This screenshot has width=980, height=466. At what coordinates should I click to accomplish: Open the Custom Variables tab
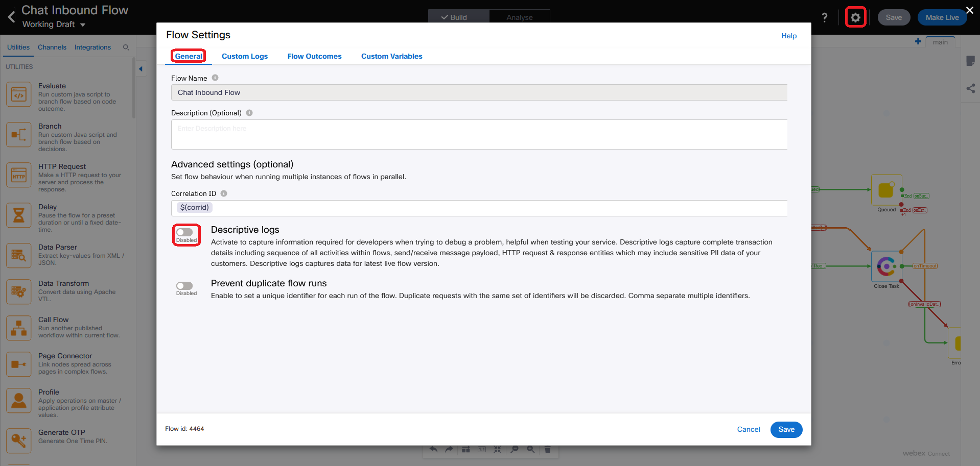point(392,56)
